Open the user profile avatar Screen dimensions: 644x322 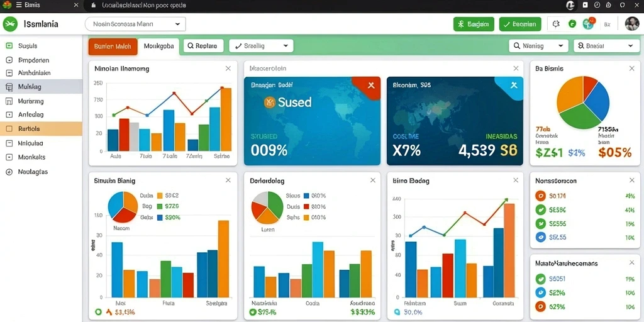(x=632, y=25)
